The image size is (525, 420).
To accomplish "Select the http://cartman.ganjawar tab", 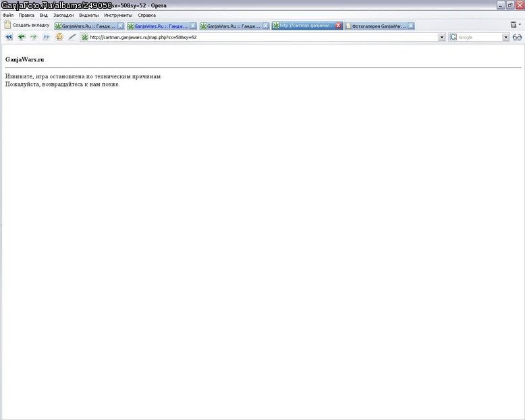I will click(307, 26).
